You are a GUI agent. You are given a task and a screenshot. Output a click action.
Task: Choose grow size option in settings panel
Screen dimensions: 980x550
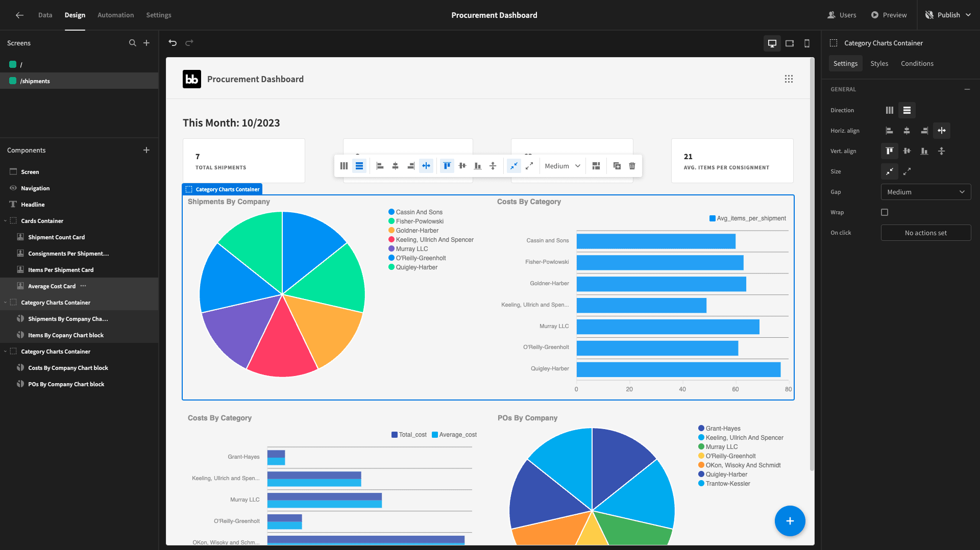(x=907, y=171)
